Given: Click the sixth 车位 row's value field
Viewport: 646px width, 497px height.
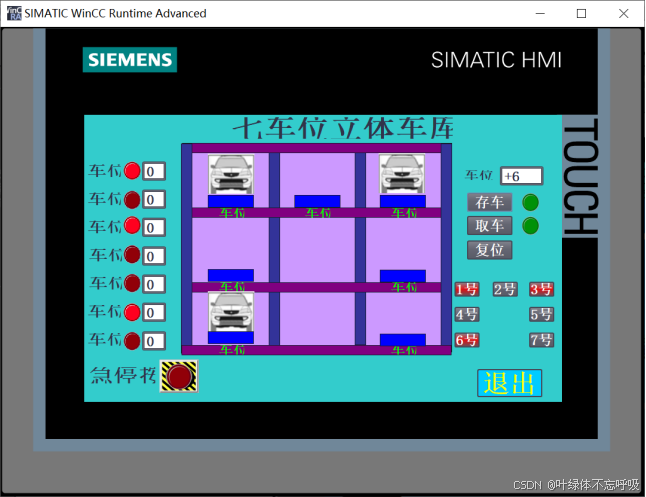Looking at the screenshot, I should pos(154,312).
